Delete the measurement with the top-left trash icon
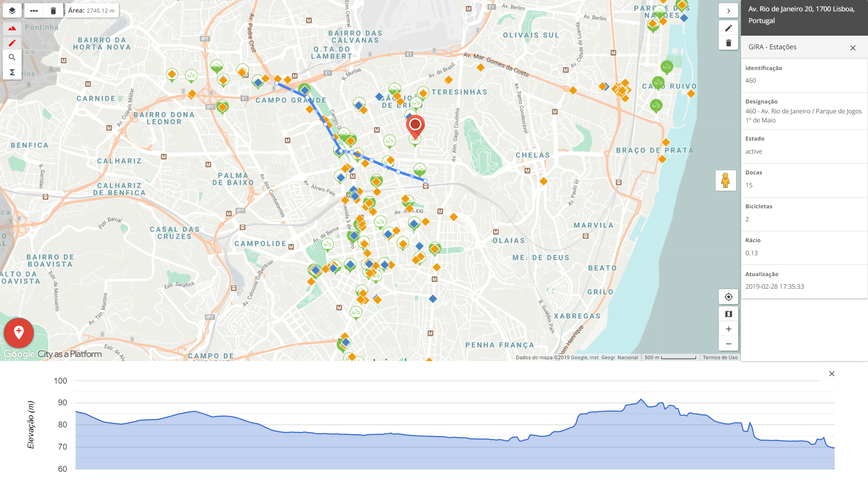Image resolution: width=868 pixels, height=488 pixels. point(53,10)
